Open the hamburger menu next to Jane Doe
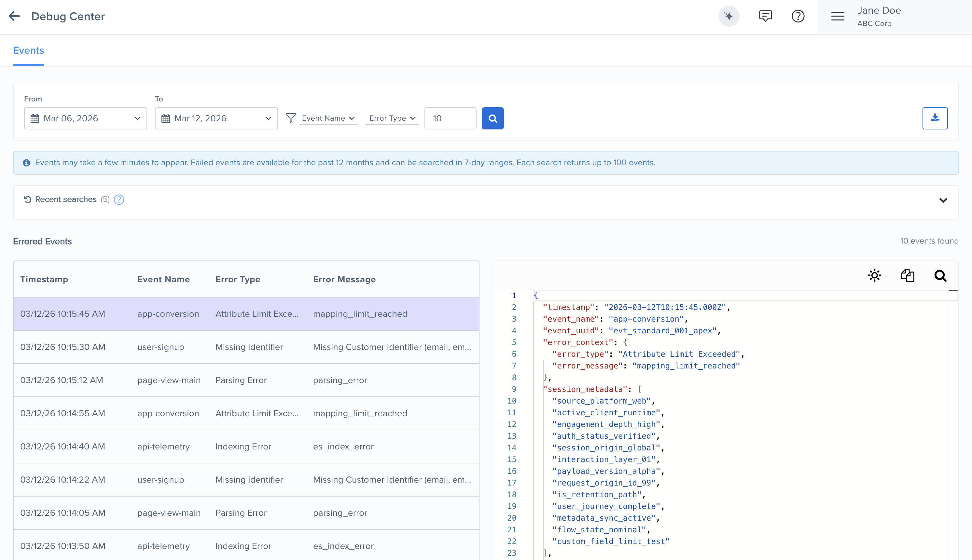The image size is (972, 560). click(x=838, y=16)
